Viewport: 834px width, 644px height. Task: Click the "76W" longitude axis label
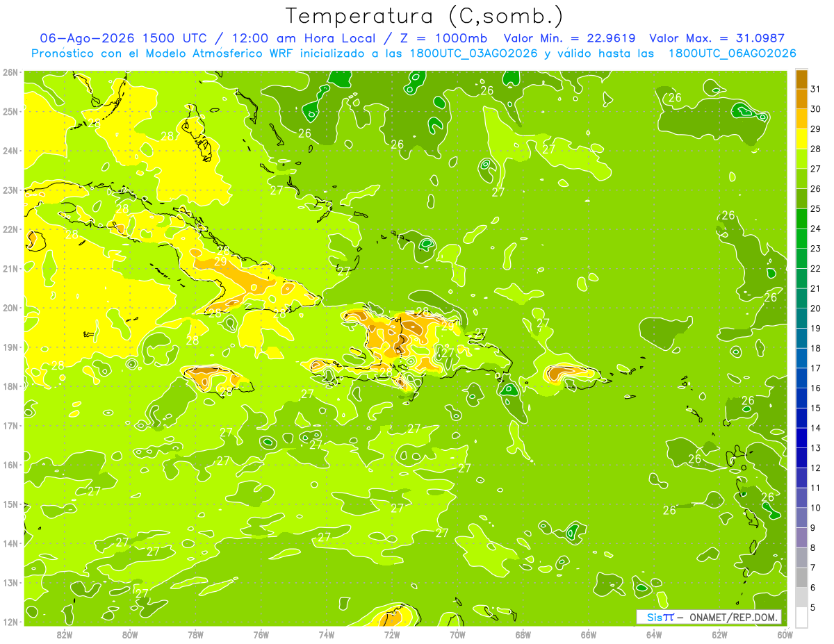tap(261, 634)
